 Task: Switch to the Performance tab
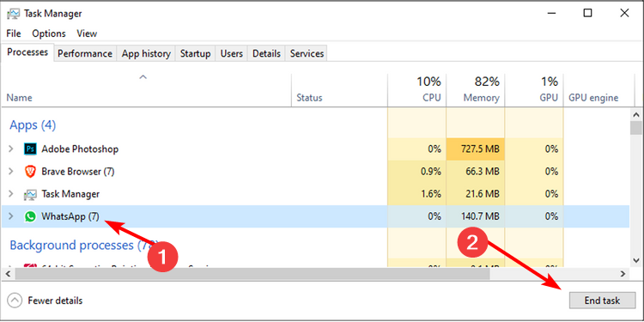pyautogui.click(x=85, y=54)
